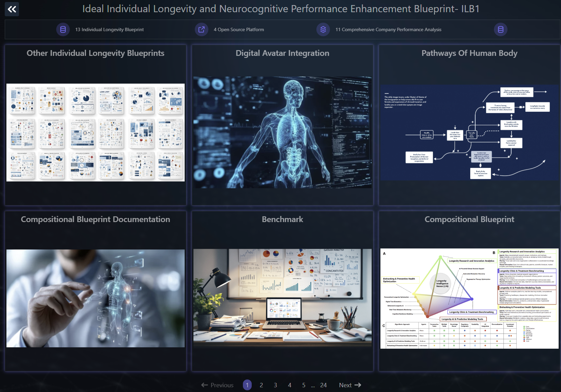Select 11 Comprehensive Company Performance Analysis
The image size is (561, 392).
tap(388, 29)
